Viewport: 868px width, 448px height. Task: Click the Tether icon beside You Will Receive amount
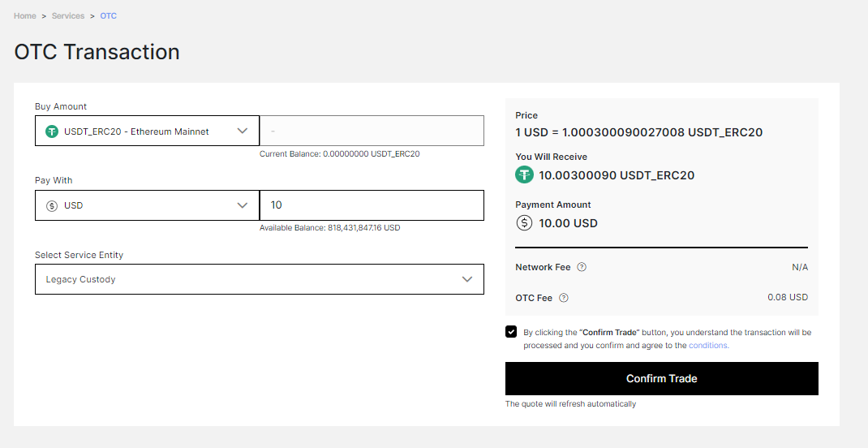524,175
